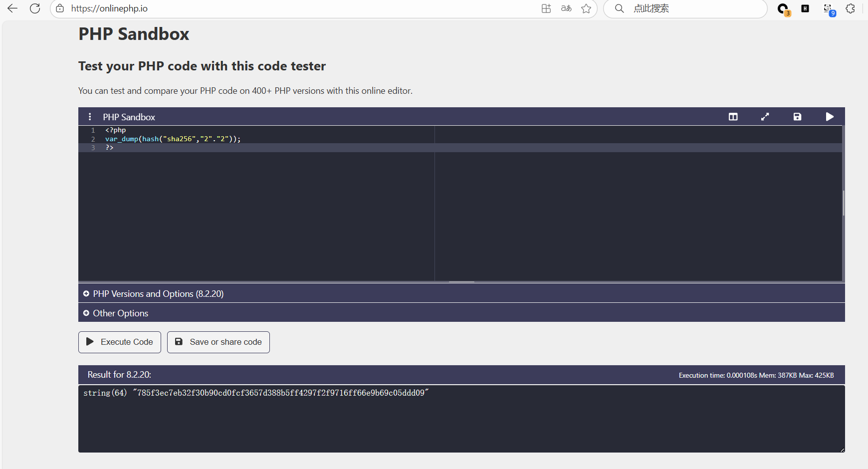
Task: Click the magnifier search icon
Action: [619, 8]
